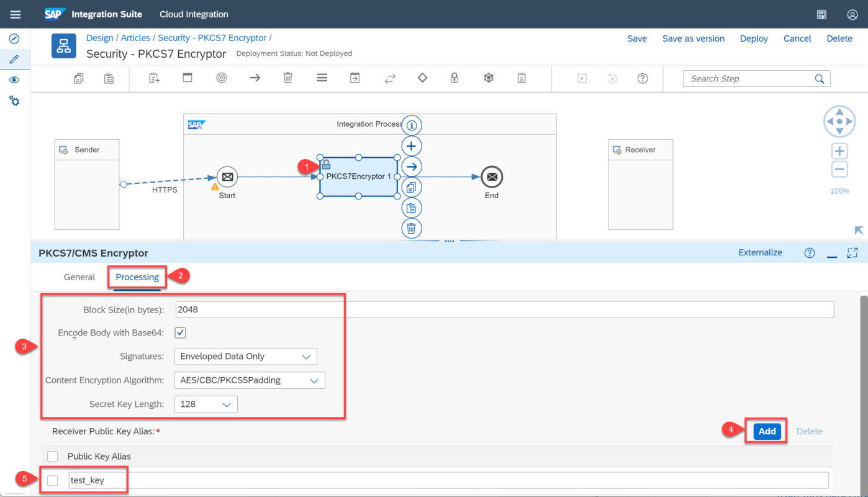
Task: Open the user profile icon
Action: 852,14
